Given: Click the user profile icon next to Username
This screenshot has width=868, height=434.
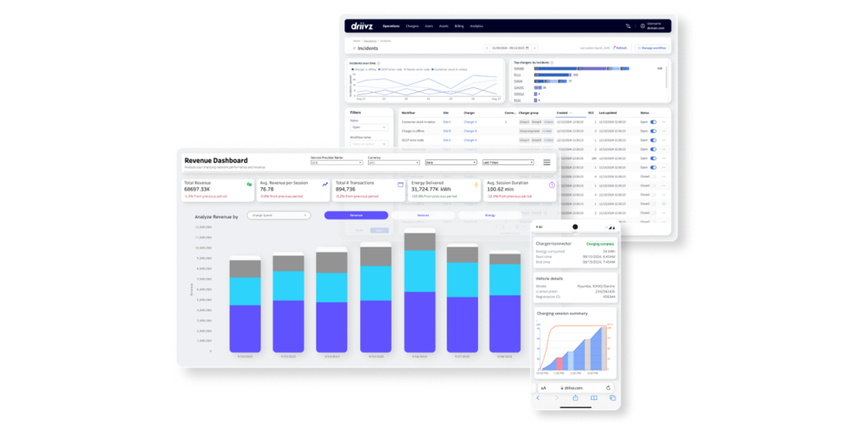Looking at the screenshot, I should click(641, 26).
